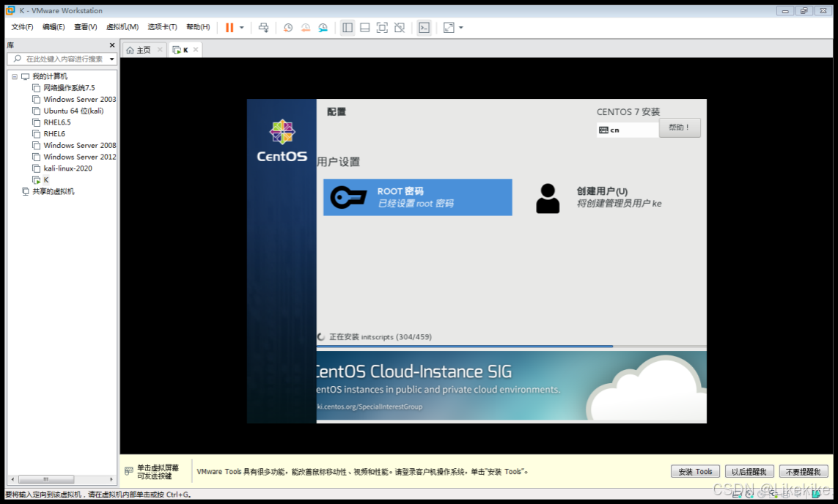
Task: Collapse the 我的计算机 tree node
Action: pyautogui.click(x=15, y=76)
